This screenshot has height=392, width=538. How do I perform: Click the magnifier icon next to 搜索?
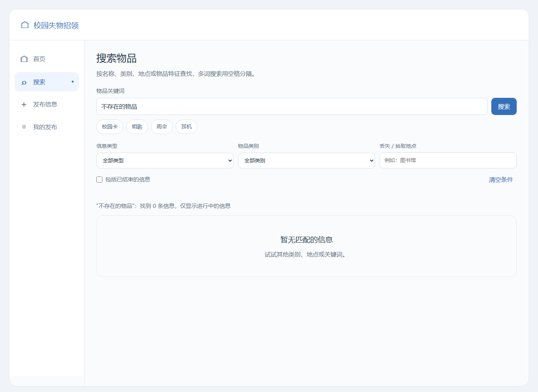(x=24, y=83)
